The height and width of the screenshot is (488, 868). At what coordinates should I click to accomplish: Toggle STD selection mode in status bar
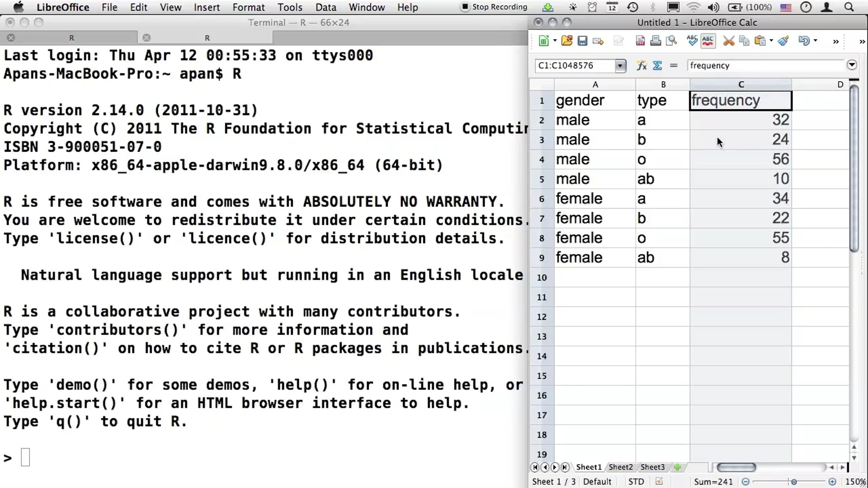coord(636,482)
